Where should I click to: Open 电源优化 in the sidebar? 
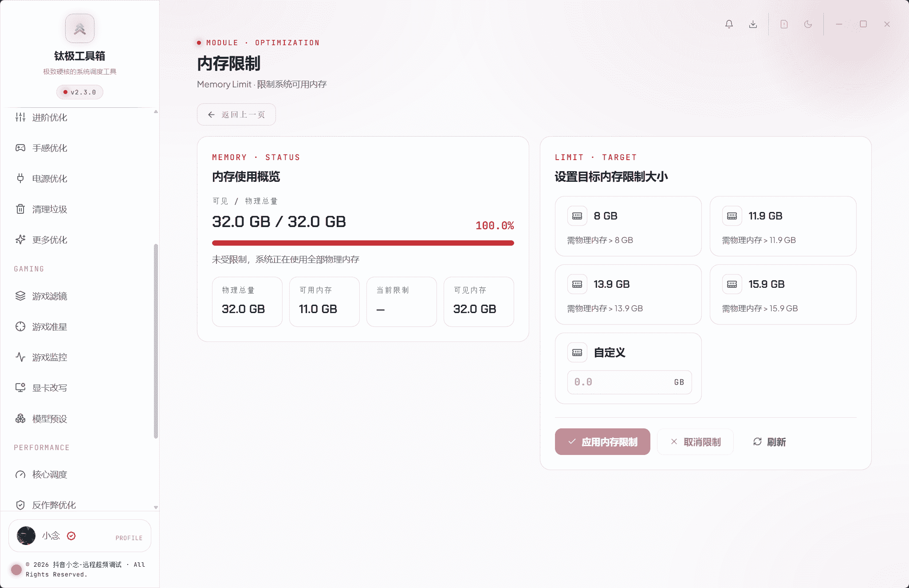[x=80, y=179]
